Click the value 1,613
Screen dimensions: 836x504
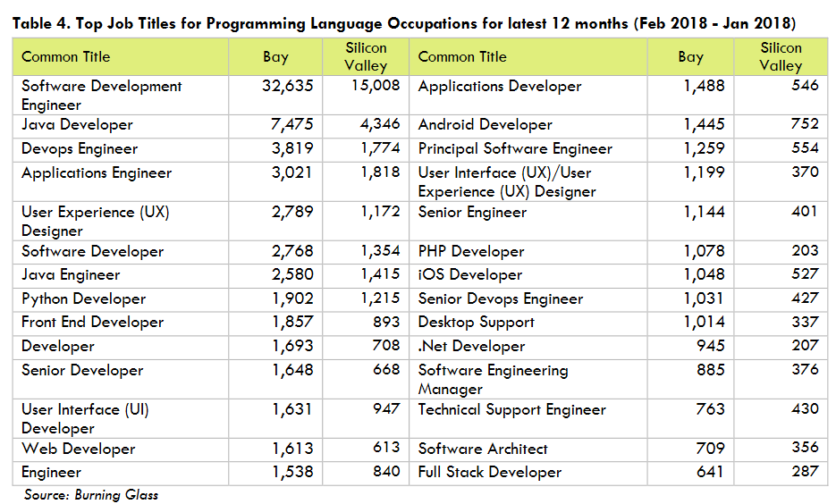(x=292, y=449)
